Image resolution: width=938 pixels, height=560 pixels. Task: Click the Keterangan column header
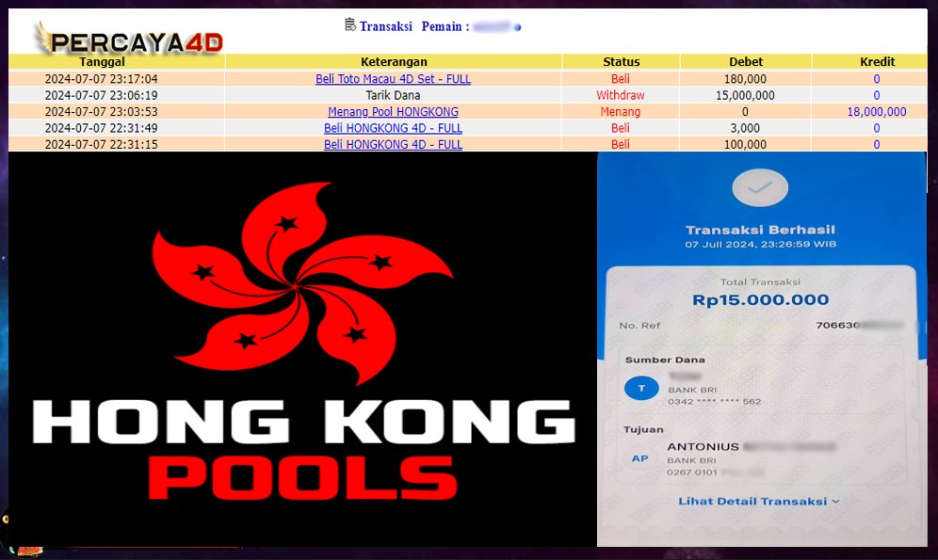click(x=393, y=62)
